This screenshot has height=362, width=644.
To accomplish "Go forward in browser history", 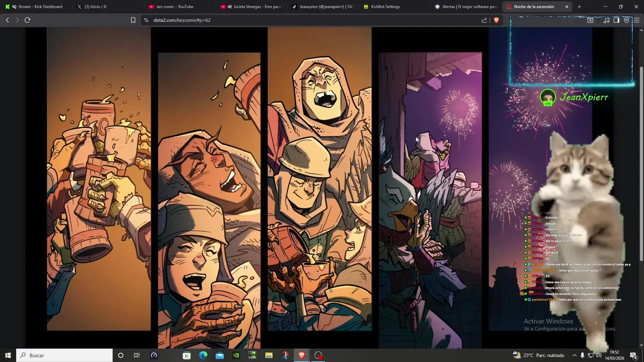I will pos(17,20).
